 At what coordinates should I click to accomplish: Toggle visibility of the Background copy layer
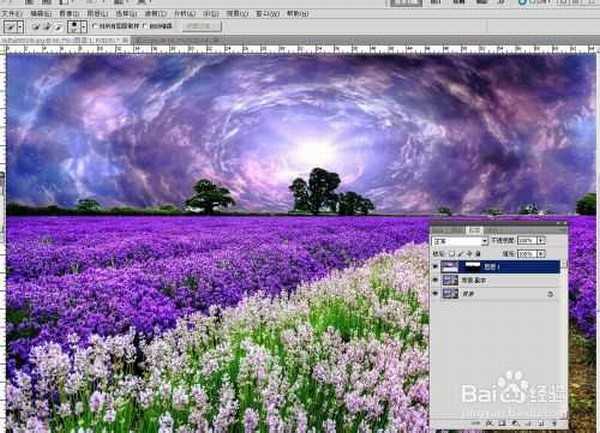(x=436, y=281)
